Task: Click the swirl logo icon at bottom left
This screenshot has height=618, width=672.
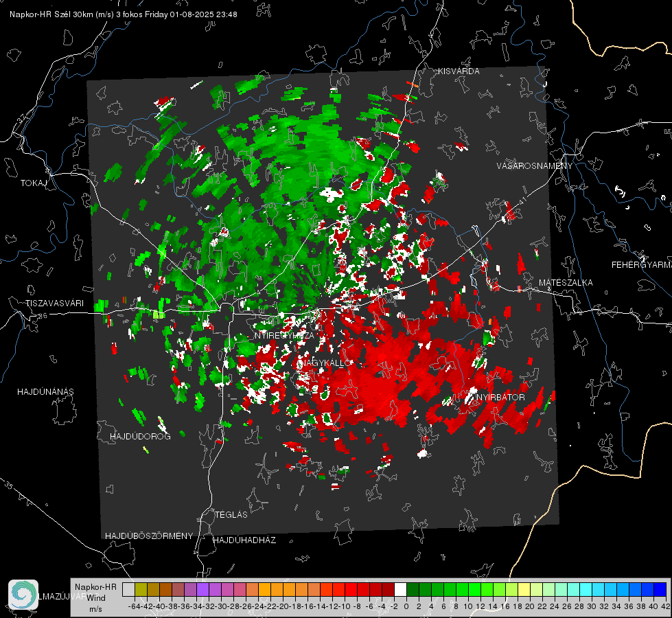Action: pos(23,595)
